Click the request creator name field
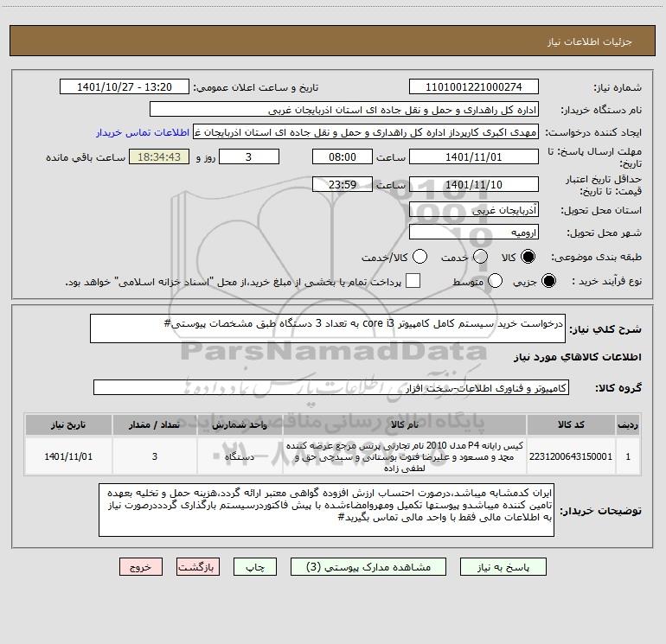This screenshot has width=666, height=644. click(x=366, y=131)
